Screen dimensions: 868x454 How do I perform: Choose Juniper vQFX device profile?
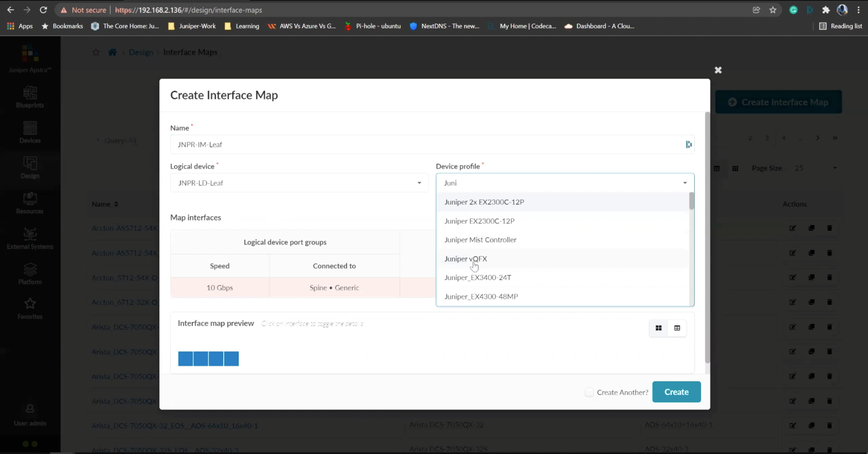point(563,259)
